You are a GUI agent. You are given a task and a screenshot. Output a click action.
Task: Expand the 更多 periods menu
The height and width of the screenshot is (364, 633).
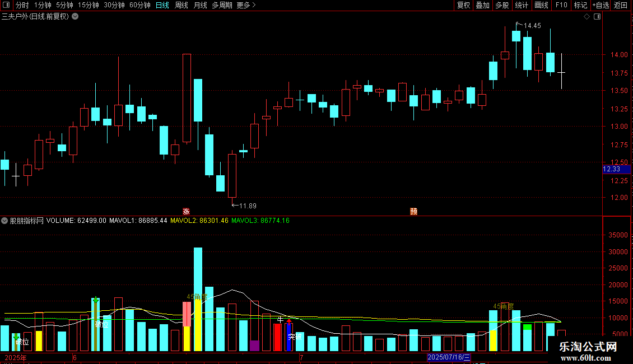(246, 5)
